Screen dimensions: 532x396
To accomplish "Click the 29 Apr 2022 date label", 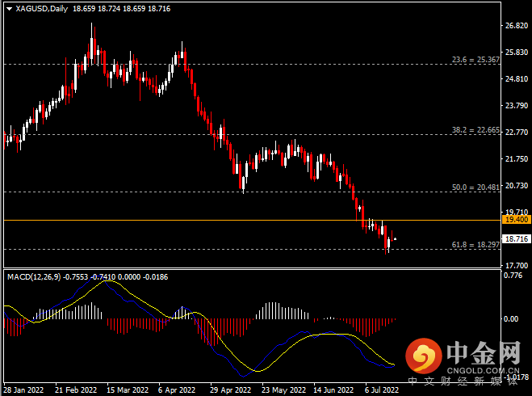I will click(230, 390).
